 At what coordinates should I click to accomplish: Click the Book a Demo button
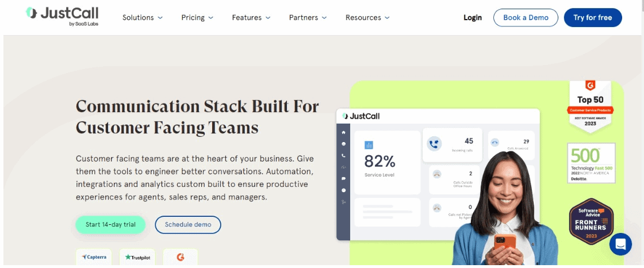tap(526, 18)
